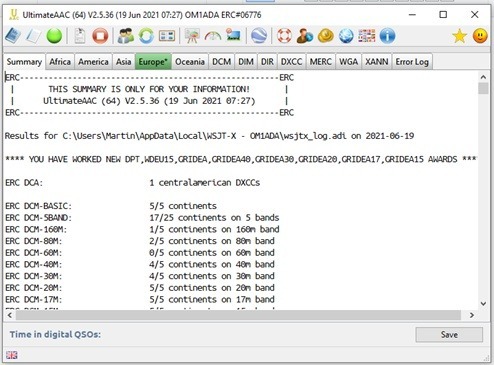Viewport: 494px width, 365px height.
Task: Click the 'ERC DCM-160M:' label
Action: click(36, 229)
